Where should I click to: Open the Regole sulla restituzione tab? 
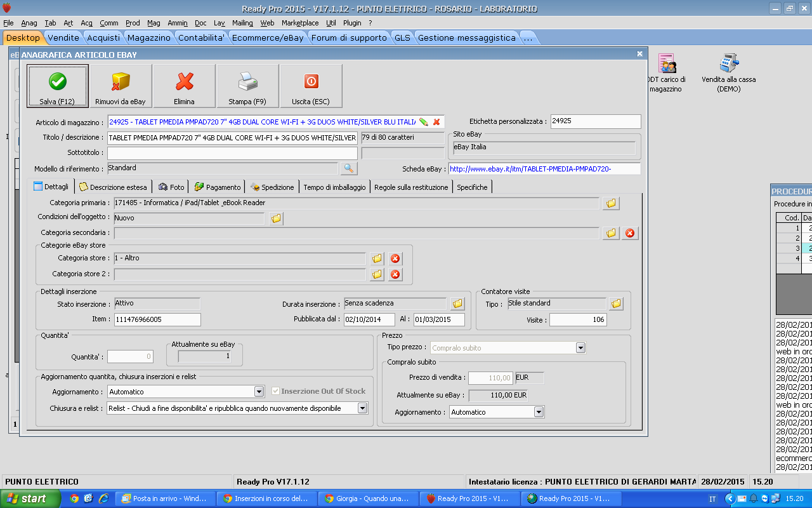coord(411,187)
